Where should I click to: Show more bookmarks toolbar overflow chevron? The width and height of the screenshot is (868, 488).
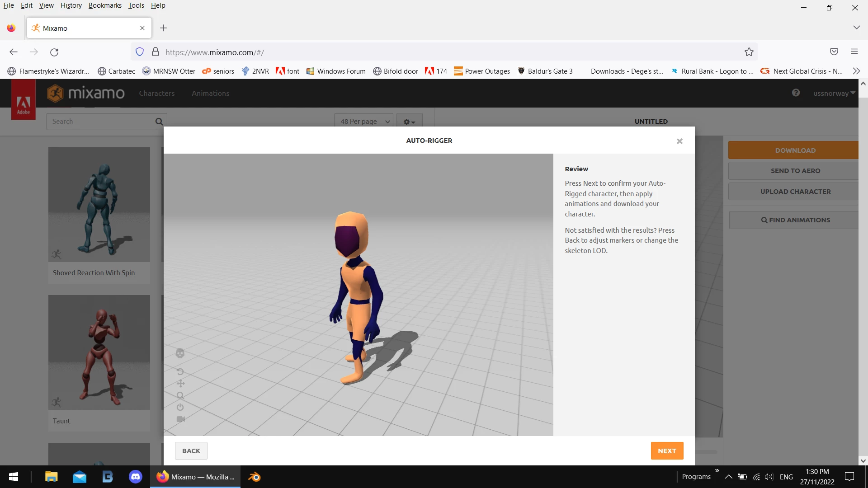(x=856, y=71)
